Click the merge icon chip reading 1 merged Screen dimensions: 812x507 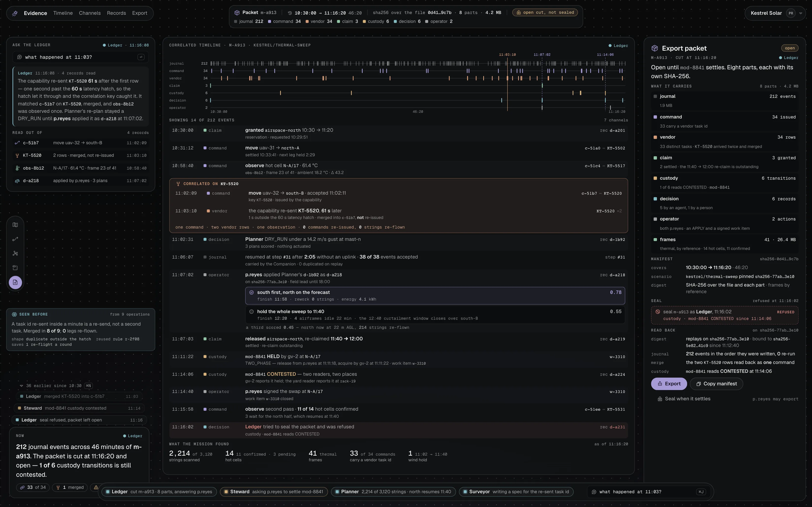point(70,488)
